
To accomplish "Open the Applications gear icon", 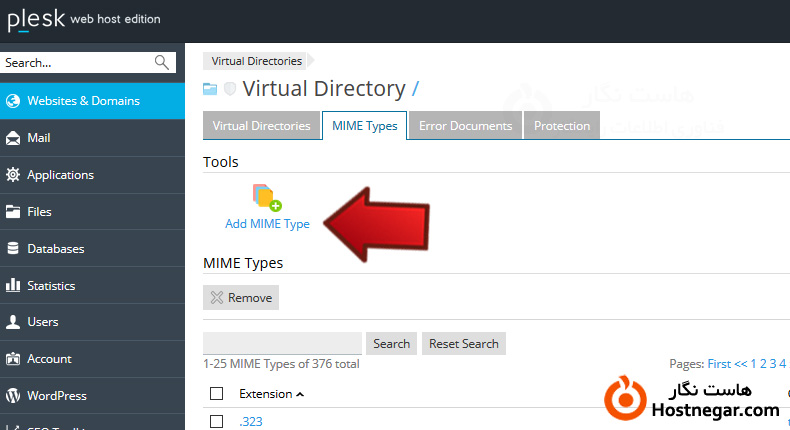I will pos(13,175).
